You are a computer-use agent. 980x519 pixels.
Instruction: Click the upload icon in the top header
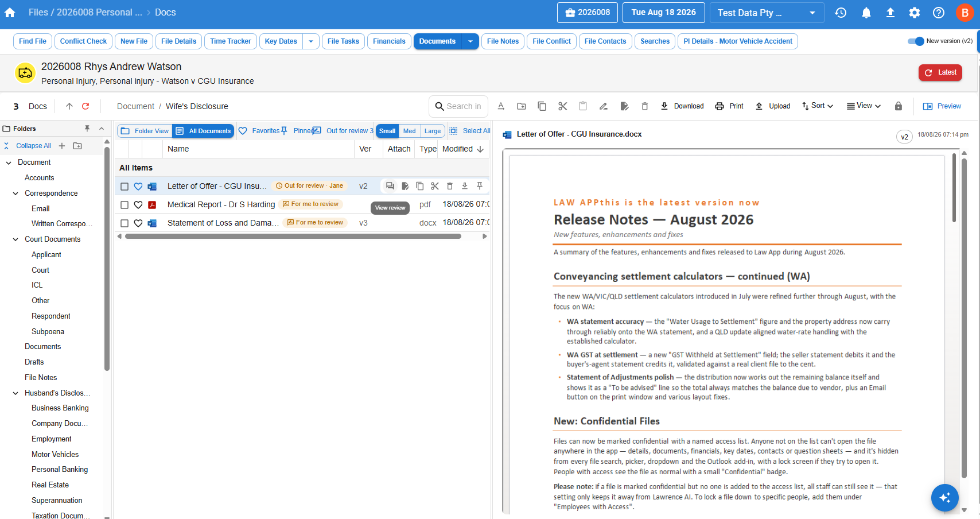click(x=890, y=13)
